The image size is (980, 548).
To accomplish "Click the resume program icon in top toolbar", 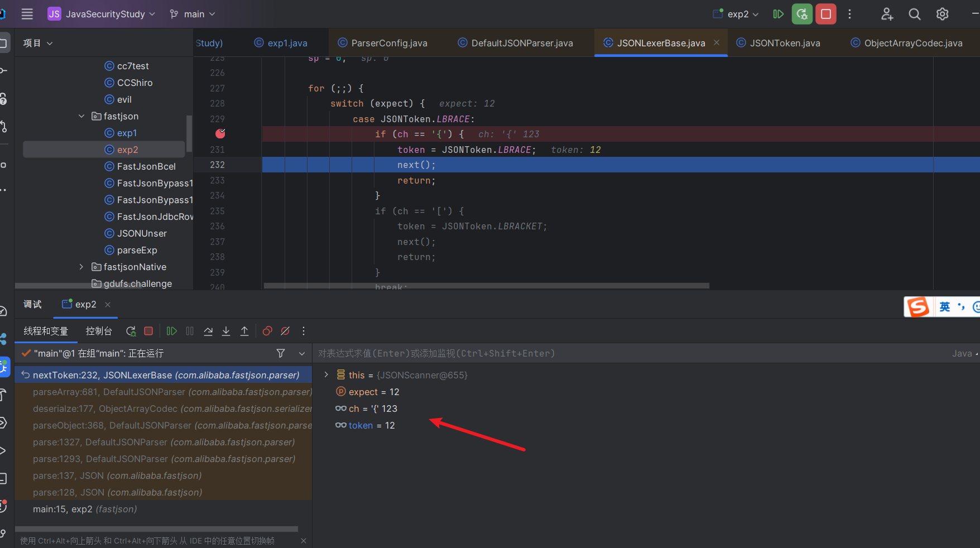I will [778, 14].
